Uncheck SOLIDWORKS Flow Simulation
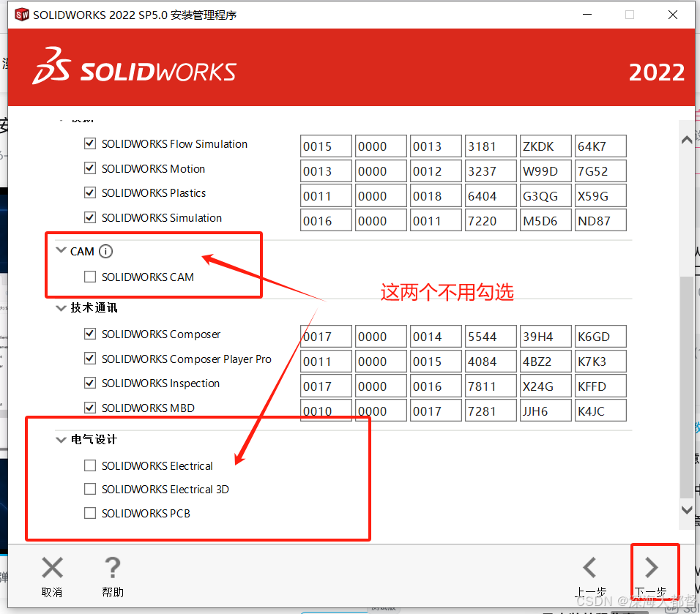The height and width of the screenshot is (614, 700). click(90, 143)
